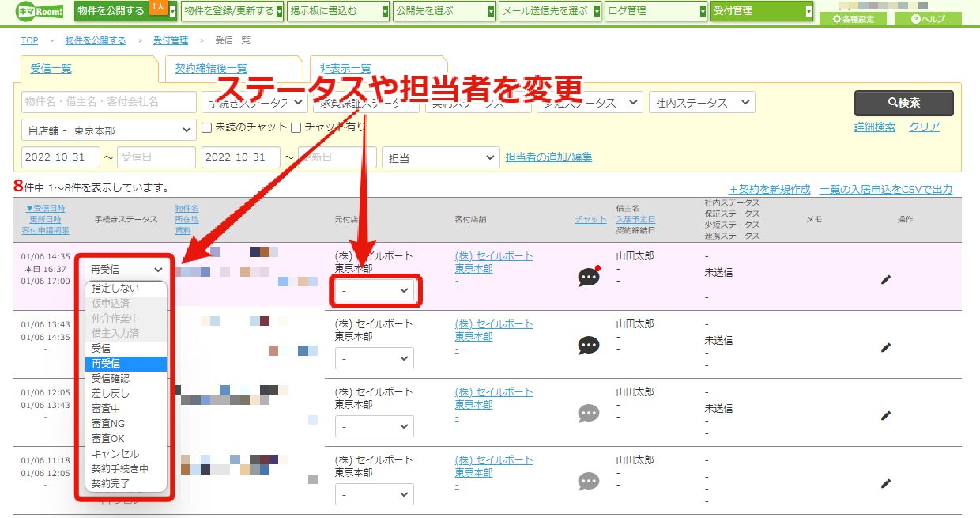Expand 担当 person dropdown filter

point(440,158)
